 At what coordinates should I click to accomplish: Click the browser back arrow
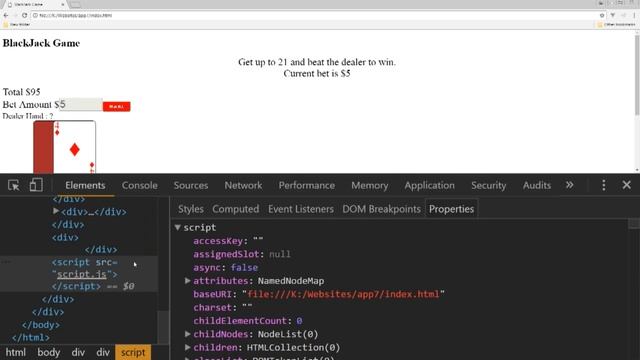[6, 15]
